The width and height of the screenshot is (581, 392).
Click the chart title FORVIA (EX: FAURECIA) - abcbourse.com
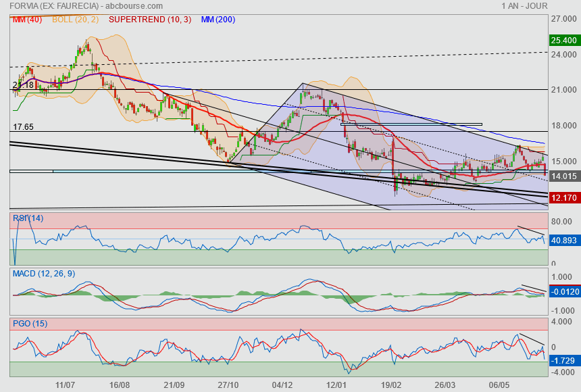(x=86, y=6)
